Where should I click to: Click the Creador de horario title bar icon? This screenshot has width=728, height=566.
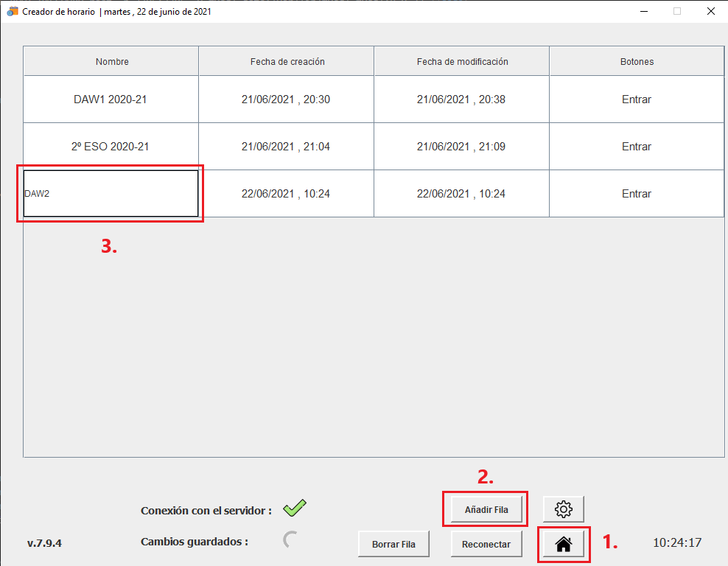(13, 11)
